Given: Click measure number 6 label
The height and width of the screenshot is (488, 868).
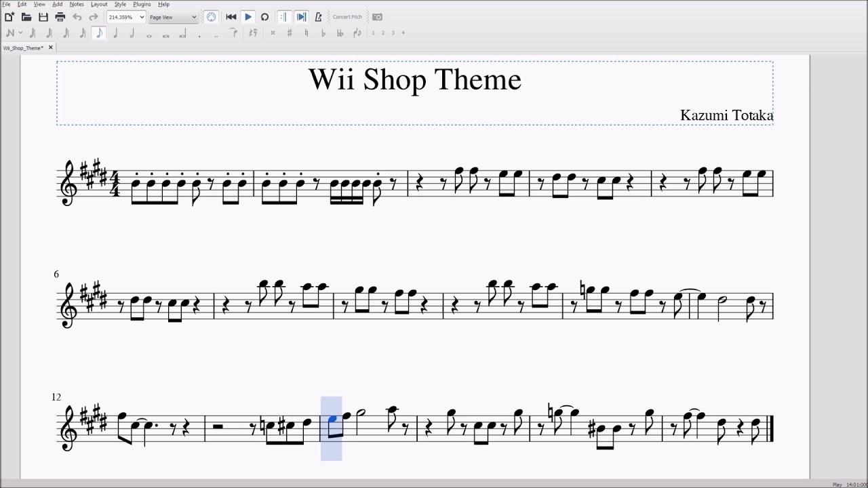Looking at the screenshot, I should pyautogui.click(x=56, y=274).
